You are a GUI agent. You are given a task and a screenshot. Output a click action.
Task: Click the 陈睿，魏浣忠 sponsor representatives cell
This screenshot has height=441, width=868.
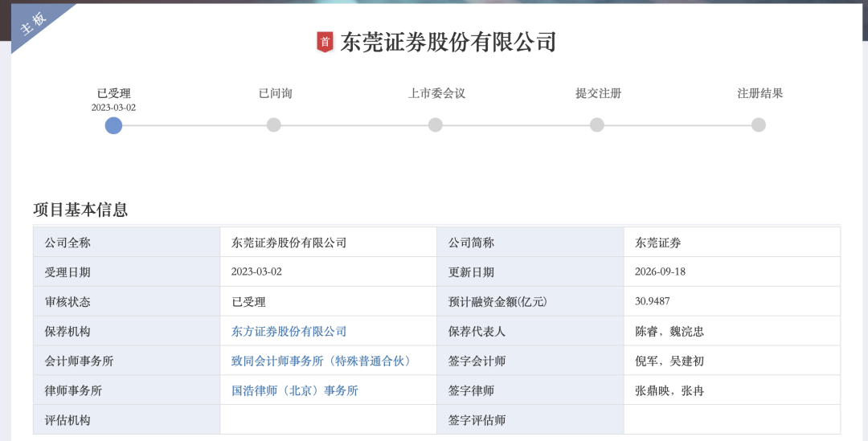point(732,331)
